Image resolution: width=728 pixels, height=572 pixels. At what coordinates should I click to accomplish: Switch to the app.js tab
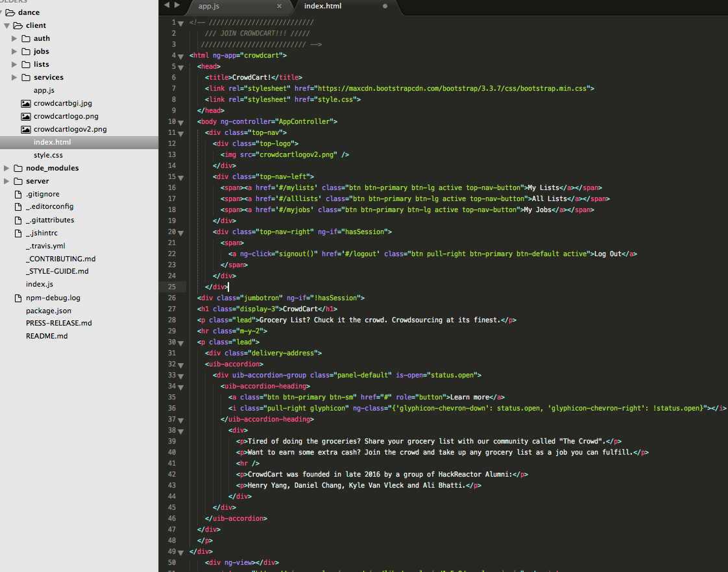[x=208, y=6]
